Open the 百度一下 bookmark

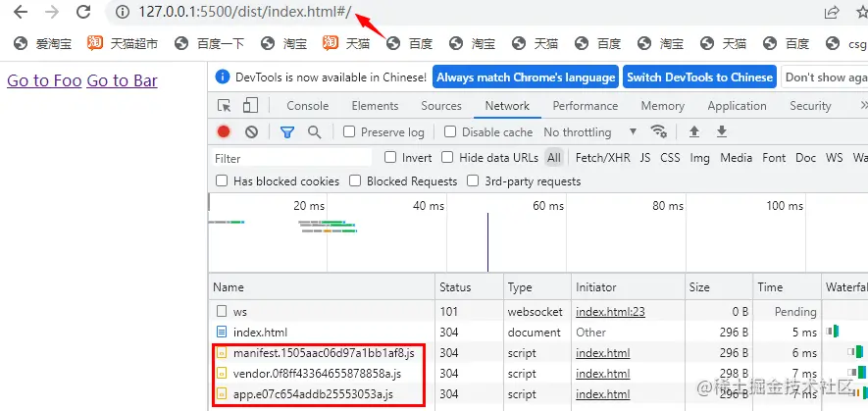(x=209, y=43)
